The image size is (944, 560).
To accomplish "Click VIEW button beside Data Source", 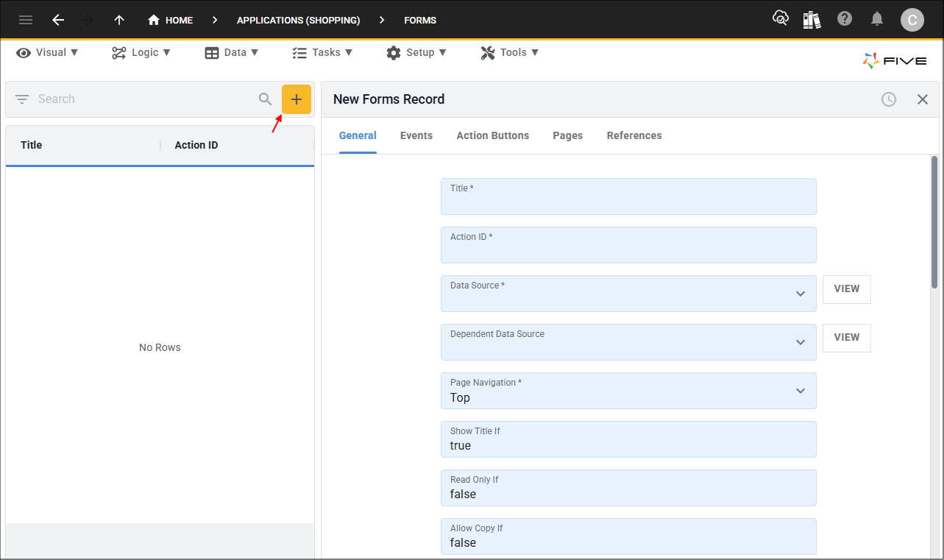I will pyautogui.click(x=846, y=289).
